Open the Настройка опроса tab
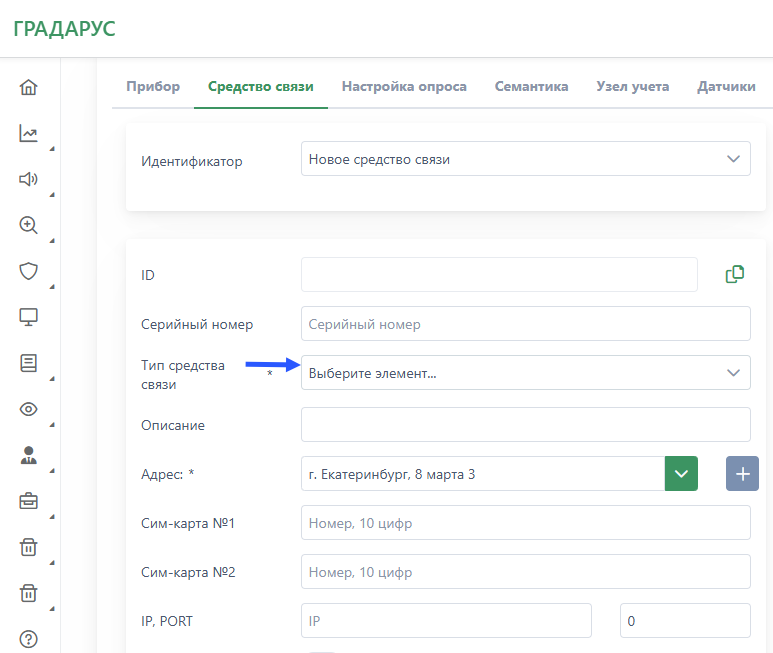 404,87
